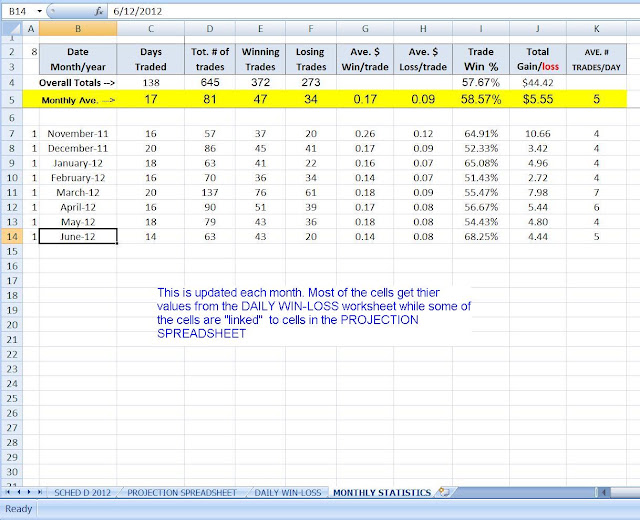Select row 14 header
640x520 pixels.
[x=11, y=237]
